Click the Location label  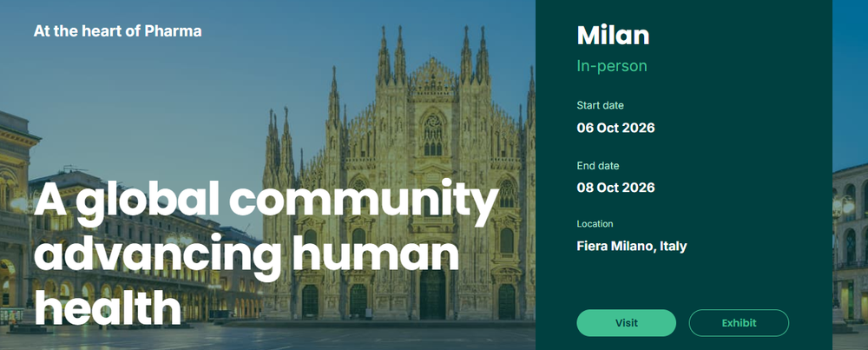595,224
